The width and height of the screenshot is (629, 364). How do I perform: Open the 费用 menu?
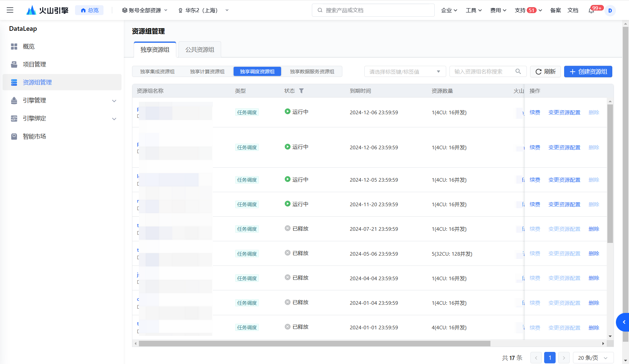coord(498,10)
